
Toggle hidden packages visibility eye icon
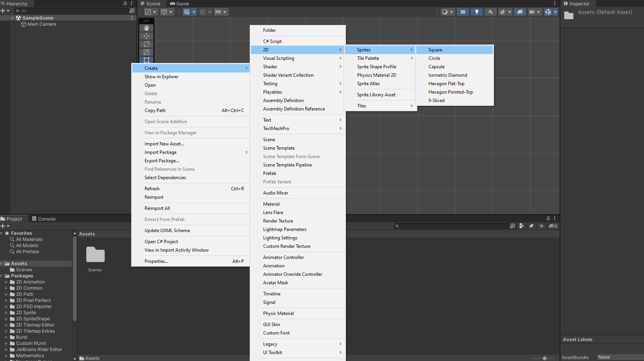coord(553,226)
